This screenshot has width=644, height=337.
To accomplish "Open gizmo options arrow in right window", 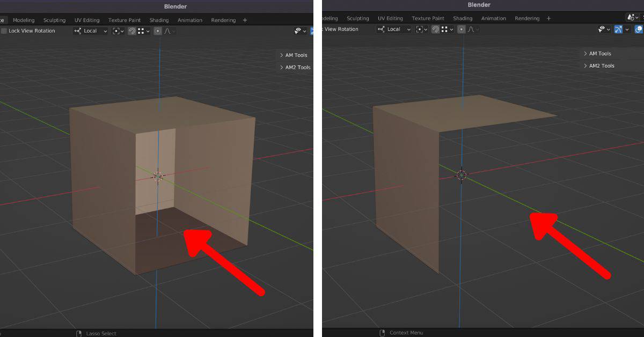I will 627,30.
